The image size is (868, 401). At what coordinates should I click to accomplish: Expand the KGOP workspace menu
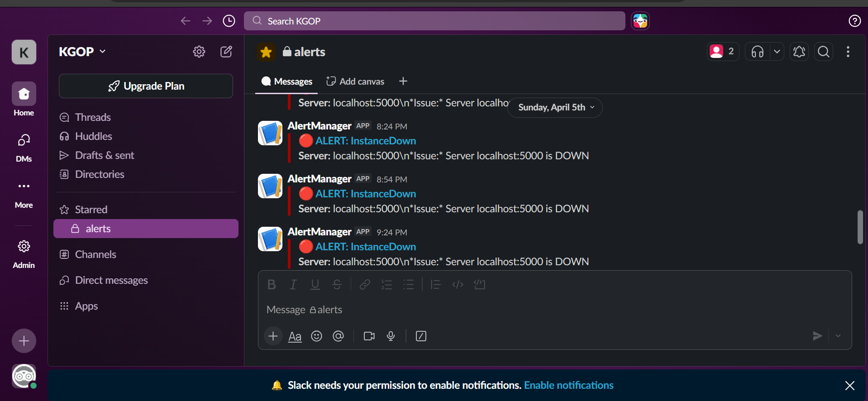pyautogui.click(x=82, y=52)
